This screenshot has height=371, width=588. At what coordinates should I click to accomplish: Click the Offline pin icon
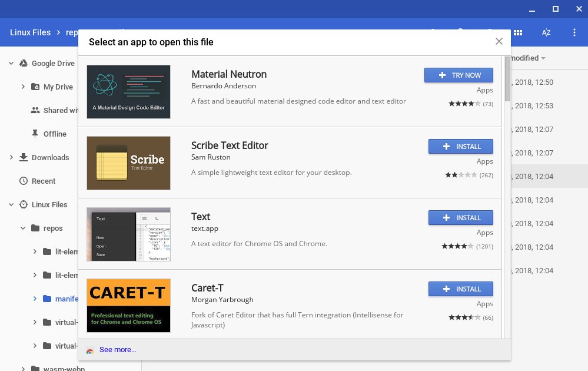tap(35, 134)
